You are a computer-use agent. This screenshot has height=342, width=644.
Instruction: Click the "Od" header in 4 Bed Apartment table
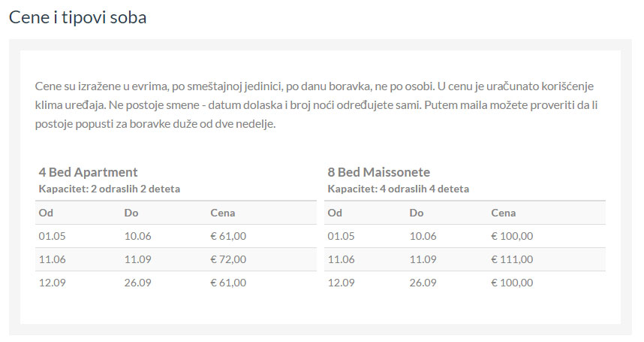tap(46, 213)
